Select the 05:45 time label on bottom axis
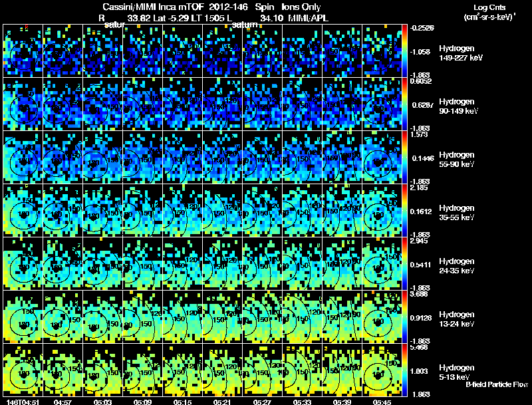Screen dimensions: 532x405 pyautogui.click(x=382, y=402)
